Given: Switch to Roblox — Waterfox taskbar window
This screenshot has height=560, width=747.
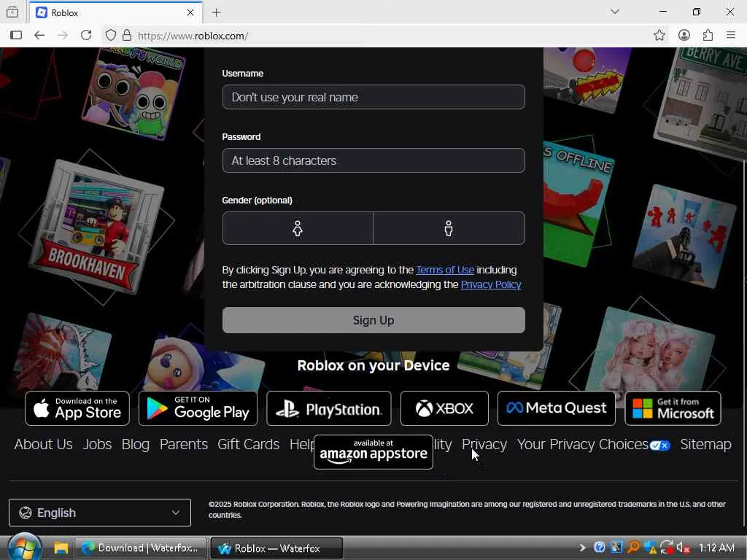Looking at the screenshot, I should point(276,548).
